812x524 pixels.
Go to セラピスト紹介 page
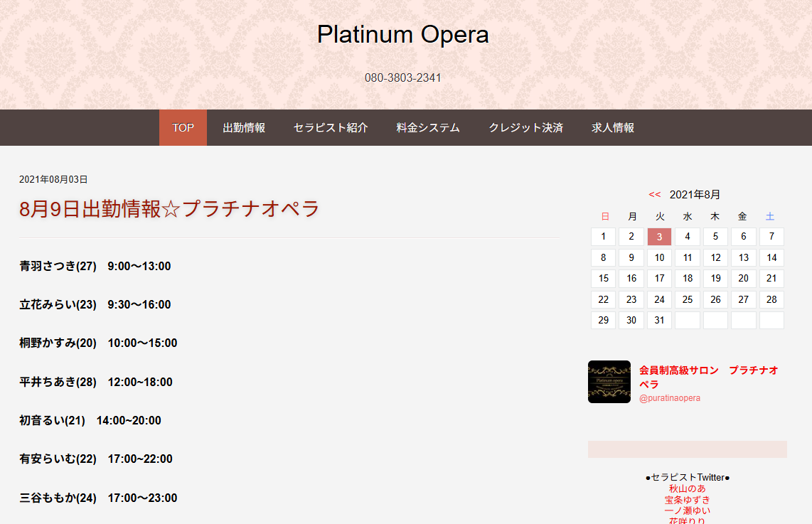click(331, 127)
